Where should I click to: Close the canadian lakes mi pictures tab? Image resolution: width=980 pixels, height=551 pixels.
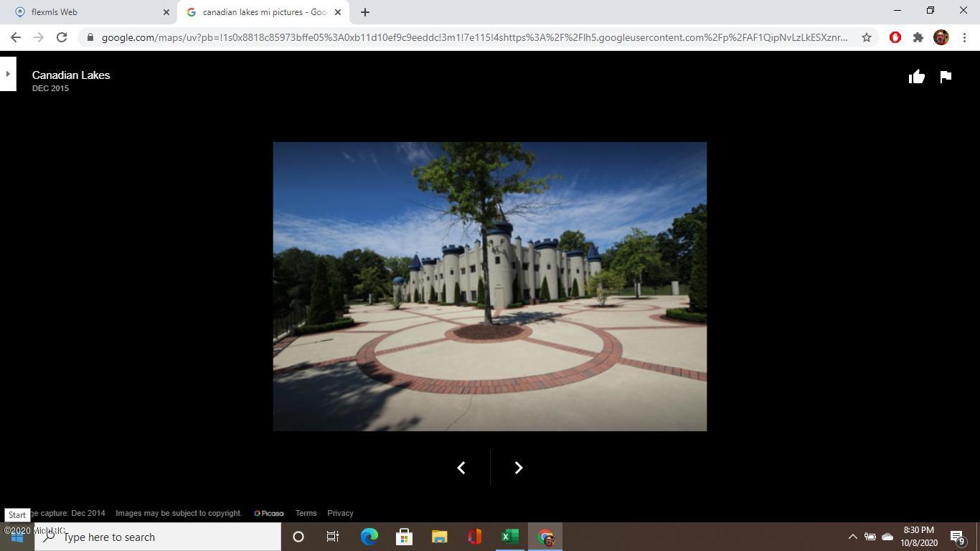338,12
